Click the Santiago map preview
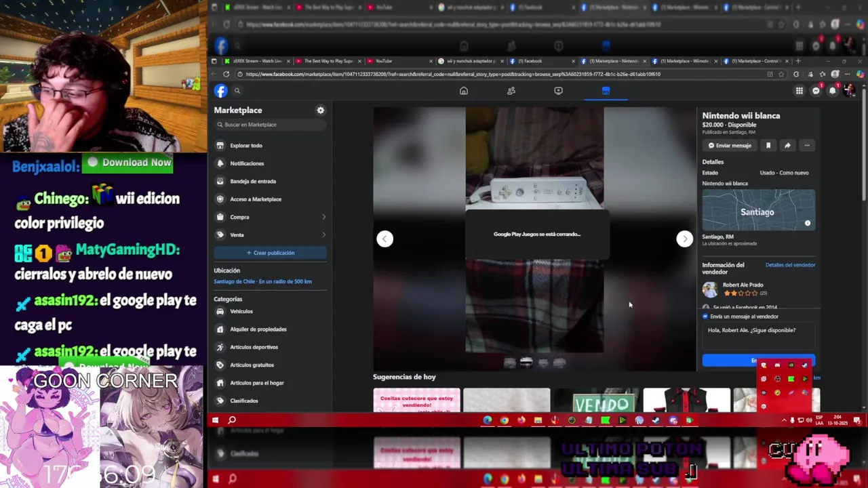Viewport: 868px width, 488px height. (x=758, y=210)
